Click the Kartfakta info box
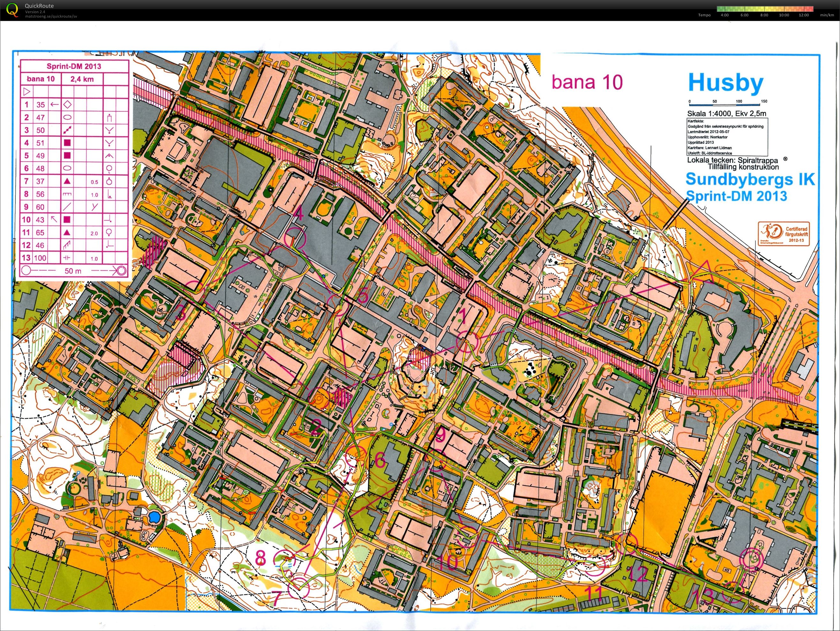The image size is (840, 631). (x=727, y=137)
